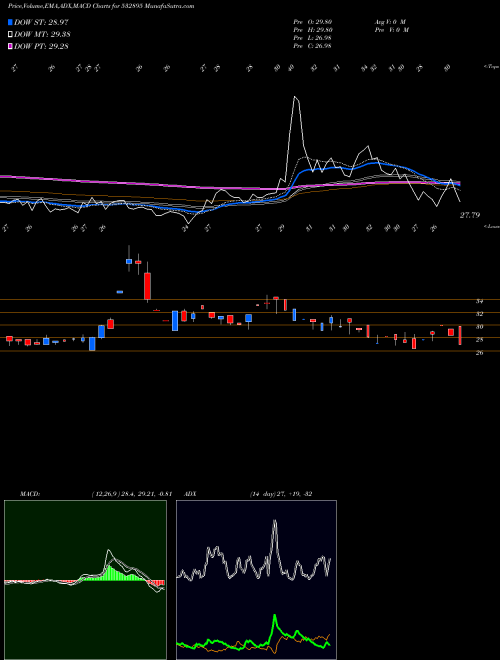Click the 'Pre V: 0 M' text
The image size is (500, 660).
tap(391, 30)
